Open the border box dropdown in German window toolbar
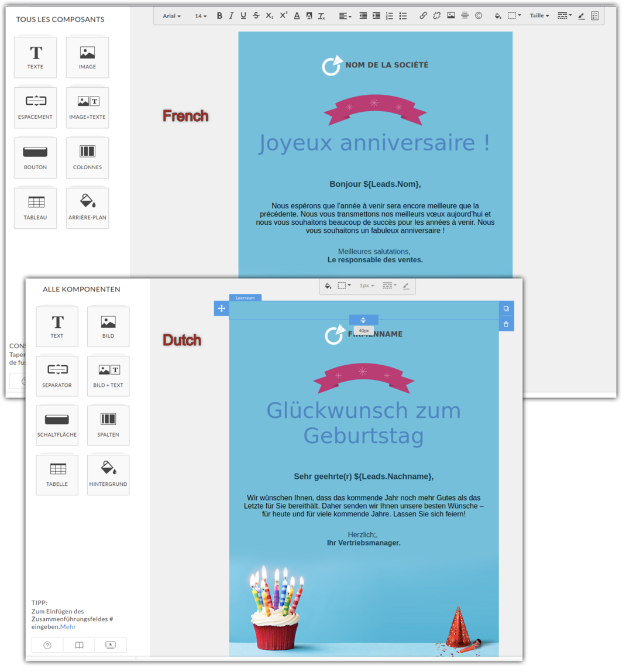633x672 pixels. pyautogui.click(x=344, y=286)
